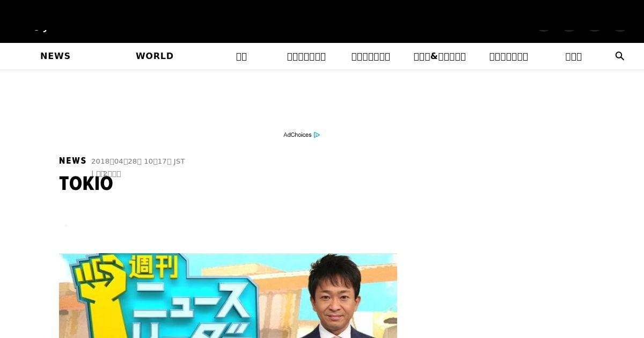Viewport: 644px width, 338px height.
Task: Click the TOKIO article headline
Action: point(86,183)
